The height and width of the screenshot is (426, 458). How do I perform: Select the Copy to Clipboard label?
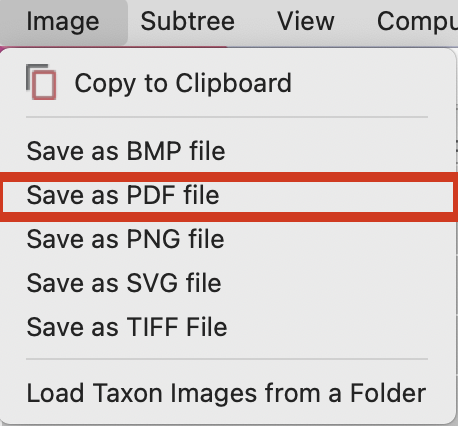[x=183, y=83]
